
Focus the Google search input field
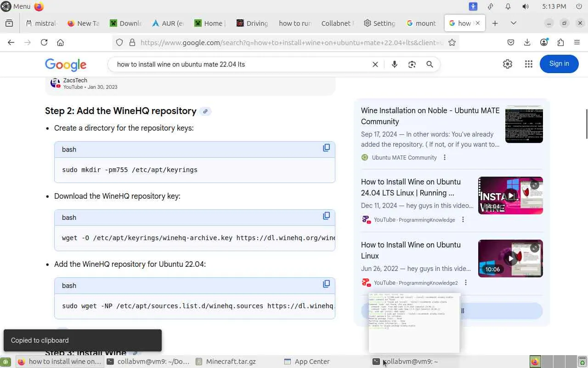[241, 64]
